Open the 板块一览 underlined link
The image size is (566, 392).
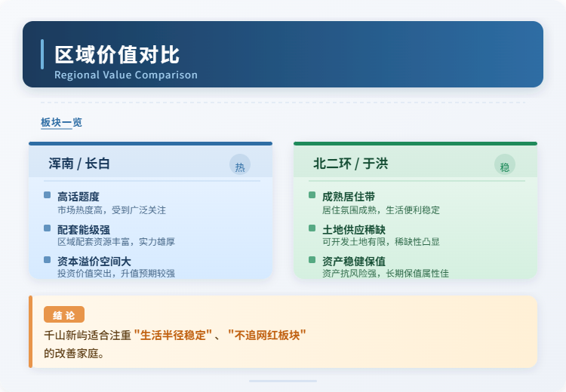coord(61,123)
